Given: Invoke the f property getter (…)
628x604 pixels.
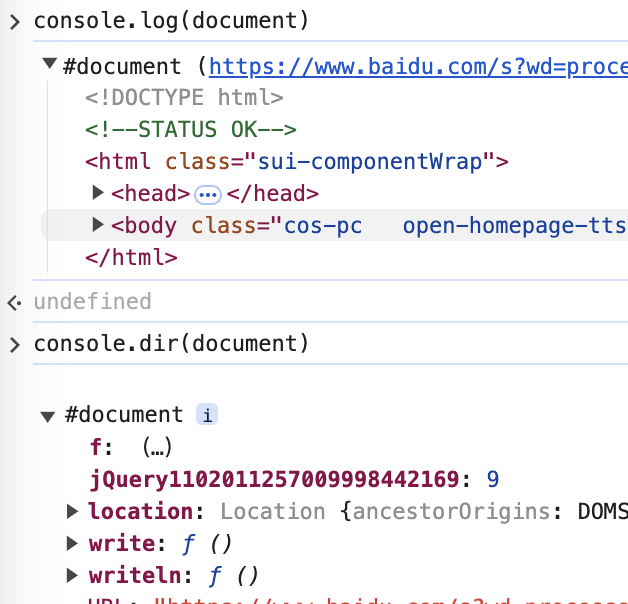Looking at the screenshot, I should point(159,447).
